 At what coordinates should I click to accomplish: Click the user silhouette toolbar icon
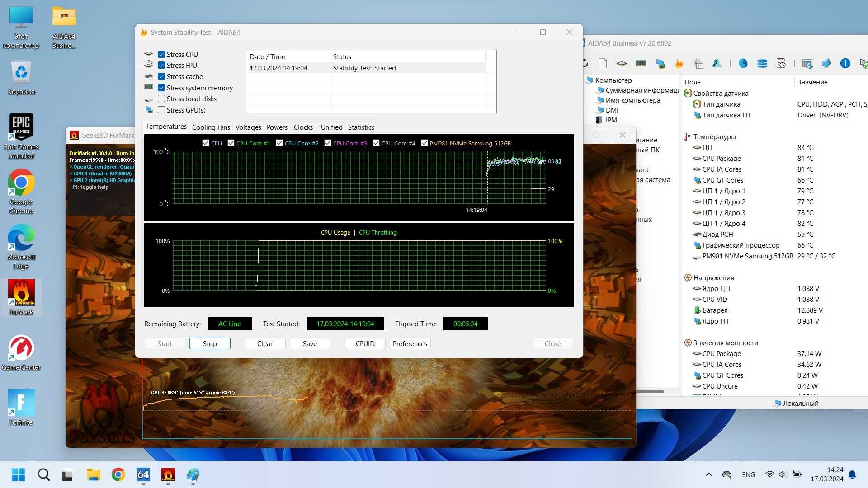click(717, 63)
